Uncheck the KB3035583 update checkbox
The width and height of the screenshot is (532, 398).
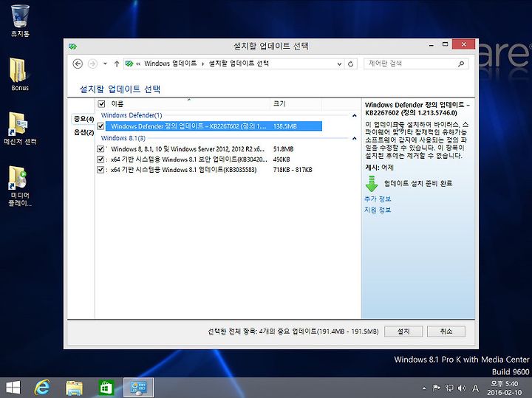pyautogui.click(x=100, y=170)
